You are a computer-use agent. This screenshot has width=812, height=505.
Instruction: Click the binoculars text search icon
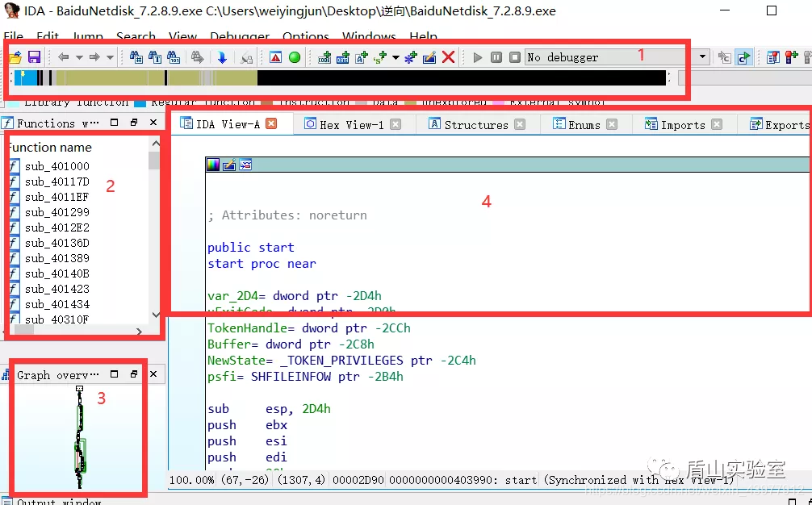(x=155, y=57)
